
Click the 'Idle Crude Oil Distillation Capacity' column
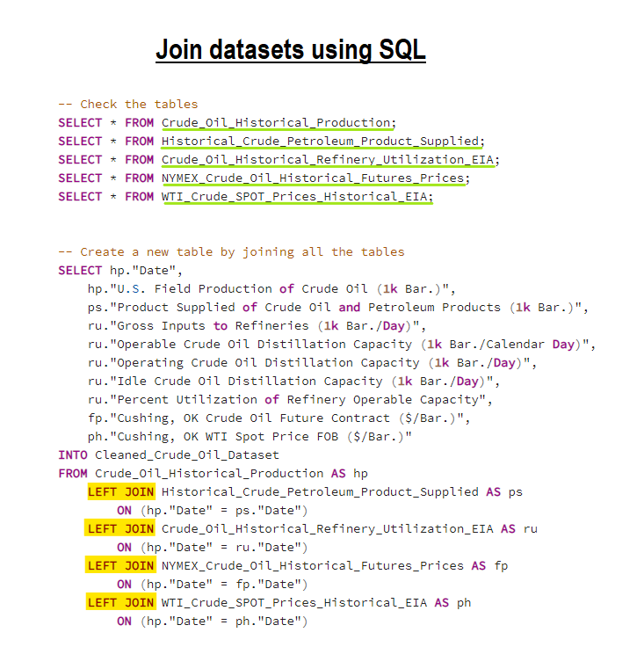point(293,382)
